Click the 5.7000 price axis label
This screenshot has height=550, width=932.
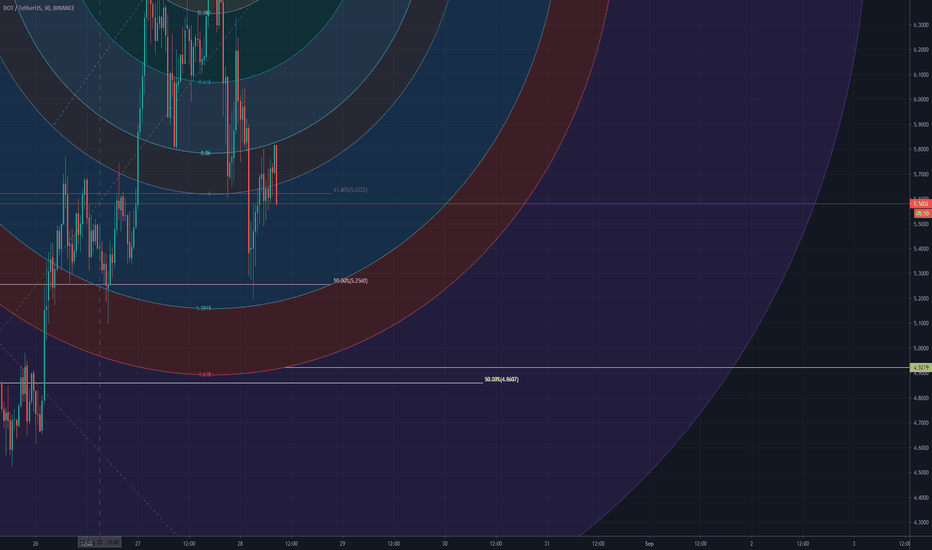(921, 175)
